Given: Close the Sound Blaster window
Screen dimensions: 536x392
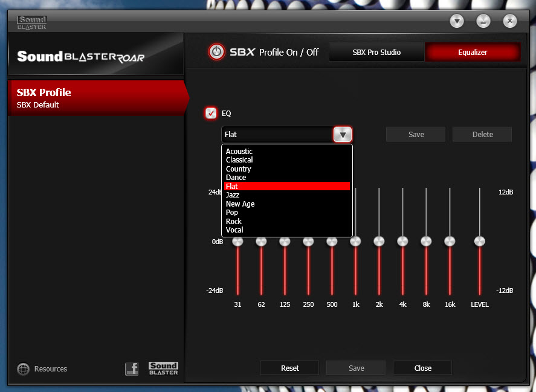Looking at the screenshot, I should coord(509,21).
